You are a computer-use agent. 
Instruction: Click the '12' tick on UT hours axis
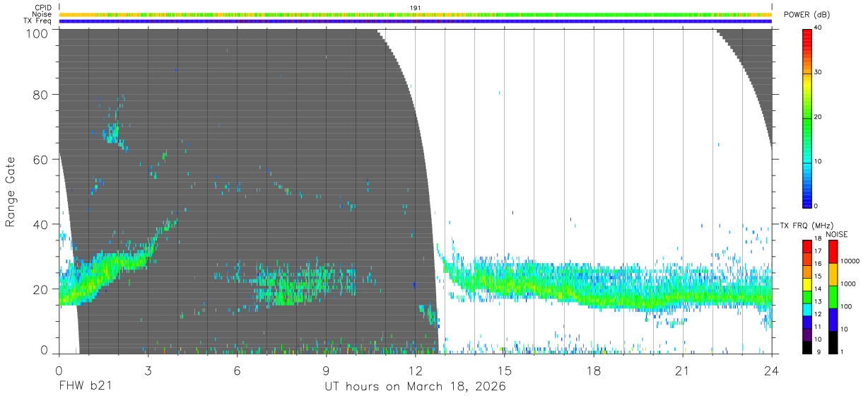point(416,371)
